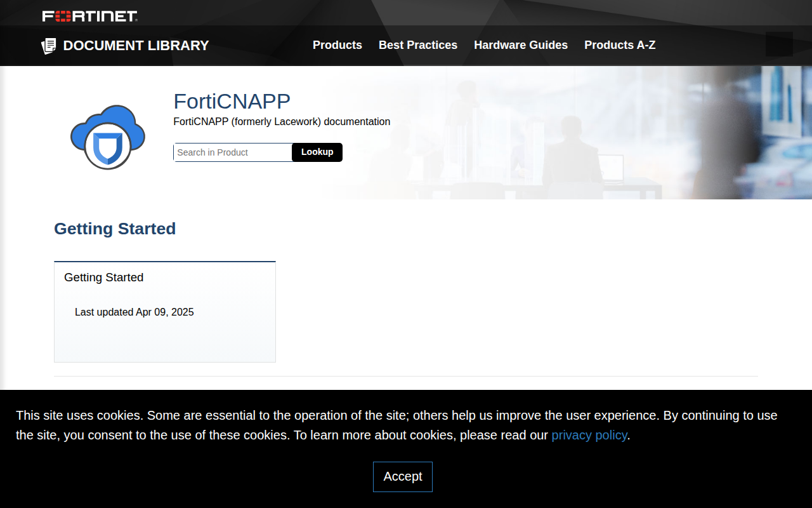This screenshot has width=812, height=508.
Task: Open the Getting Started document card title
Action: click(x=104, y=277)
